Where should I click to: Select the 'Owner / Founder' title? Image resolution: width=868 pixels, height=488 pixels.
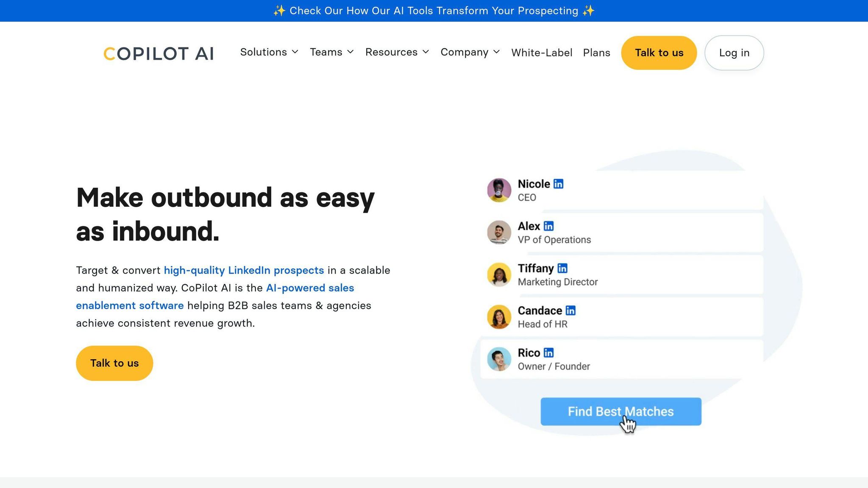pos(554,366)
